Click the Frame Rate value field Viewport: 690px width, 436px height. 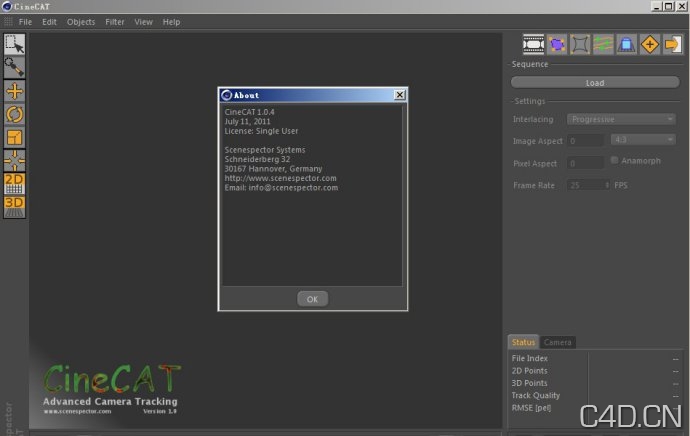(x=585, y=185)
